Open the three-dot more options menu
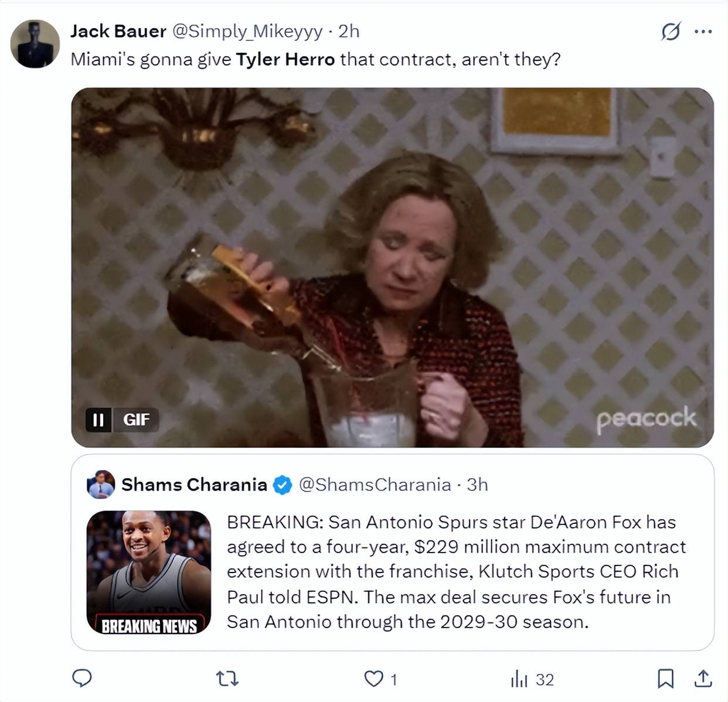The width and height of the screenshot is (728, 702). click(x=703, y=32)
